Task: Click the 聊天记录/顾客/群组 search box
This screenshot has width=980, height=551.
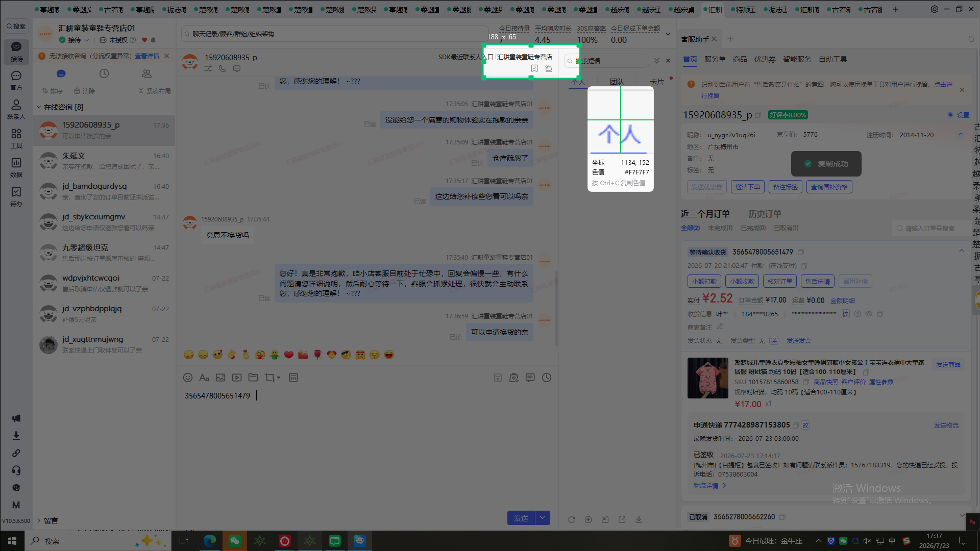Action: [335, 34]
